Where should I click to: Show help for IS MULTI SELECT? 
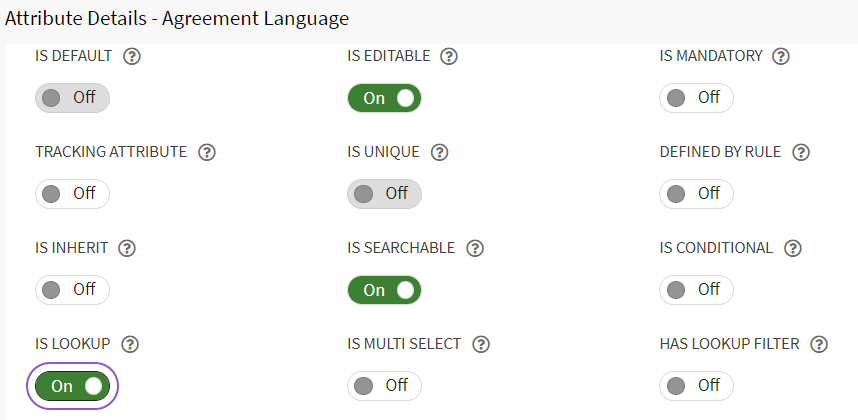coord(481,344)
